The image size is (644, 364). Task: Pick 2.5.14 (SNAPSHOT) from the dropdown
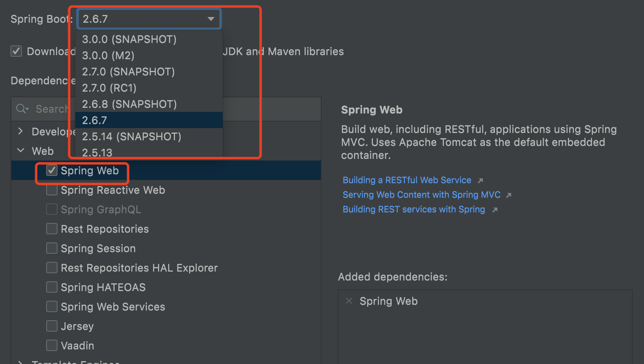point(131,137)
